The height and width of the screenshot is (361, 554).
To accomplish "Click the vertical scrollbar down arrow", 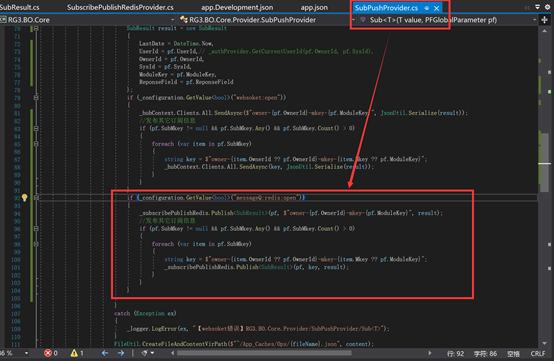I will pyautogui.click(x=544, y=343).
